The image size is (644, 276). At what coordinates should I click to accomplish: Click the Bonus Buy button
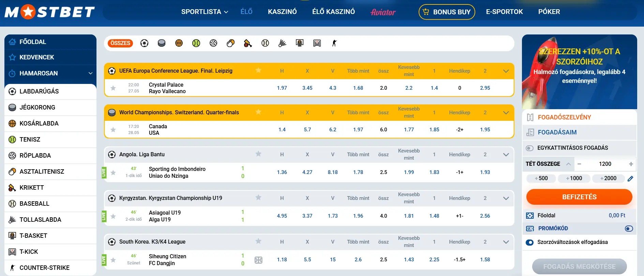coord(447,12)
